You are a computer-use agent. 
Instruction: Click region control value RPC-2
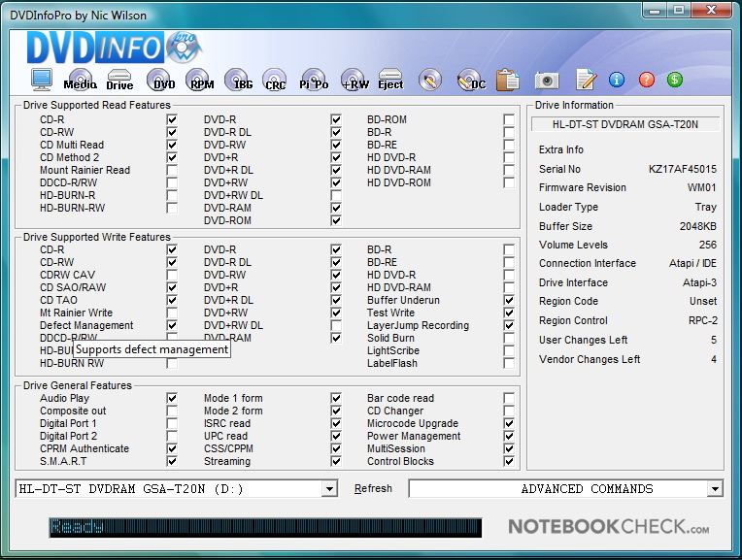703,320
